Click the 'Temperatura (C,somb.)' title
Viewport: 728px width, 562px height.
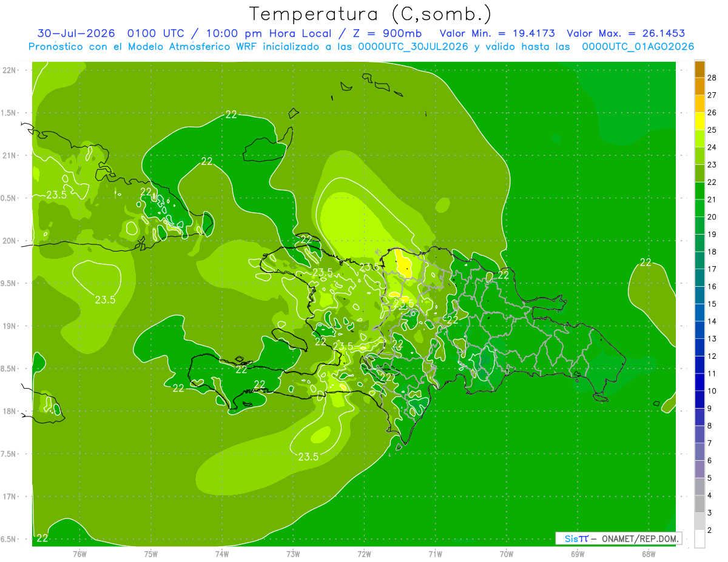click(x=370, y=14)
